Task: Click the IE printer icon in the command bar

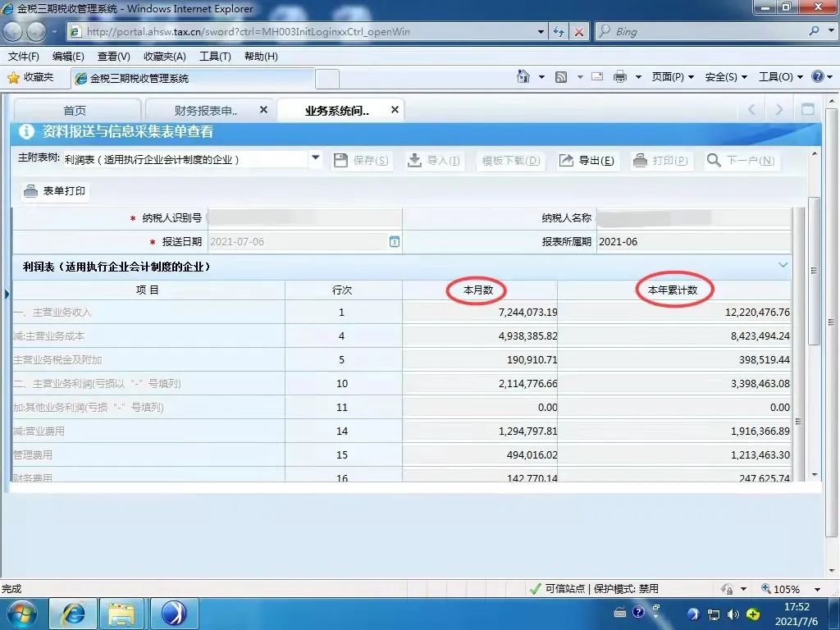Action: click(619, 77)
